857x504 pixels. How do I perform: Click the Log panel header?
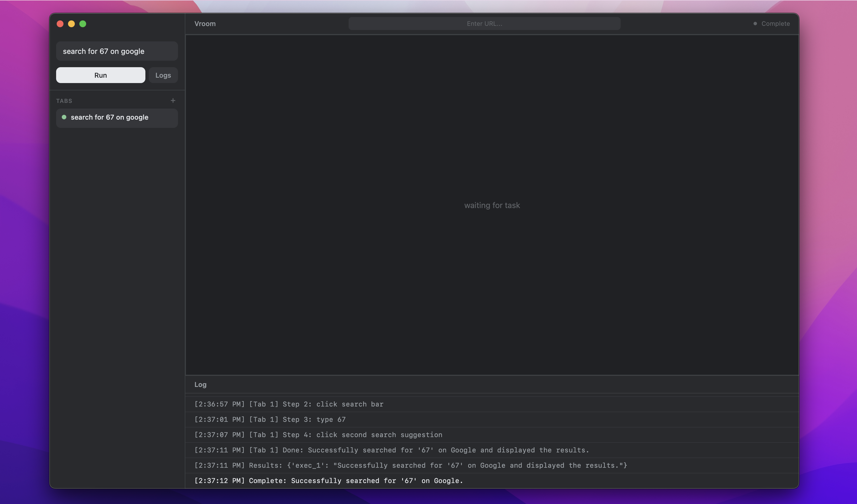[200, 385]
